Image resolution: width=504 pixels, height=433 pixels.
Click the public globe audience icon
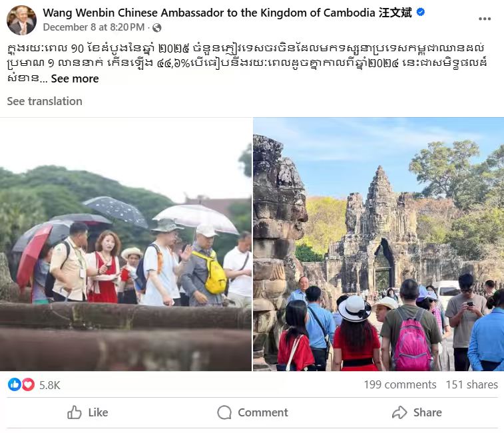157,28
